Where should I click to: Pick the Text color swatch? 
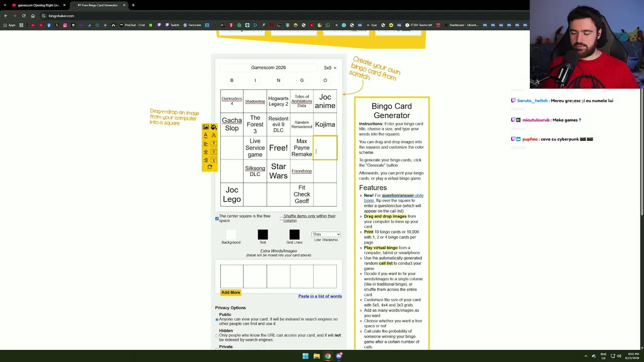(x=263, y=235)
